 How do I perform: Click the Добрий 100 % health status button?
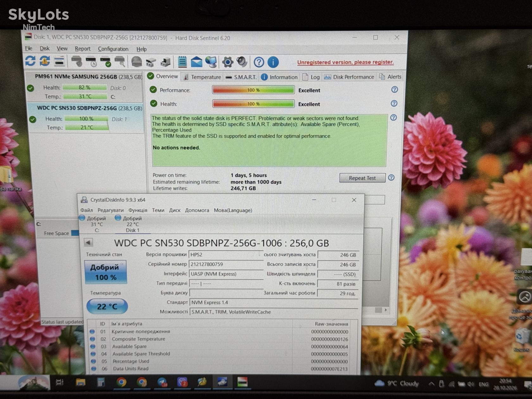(105, 272)
